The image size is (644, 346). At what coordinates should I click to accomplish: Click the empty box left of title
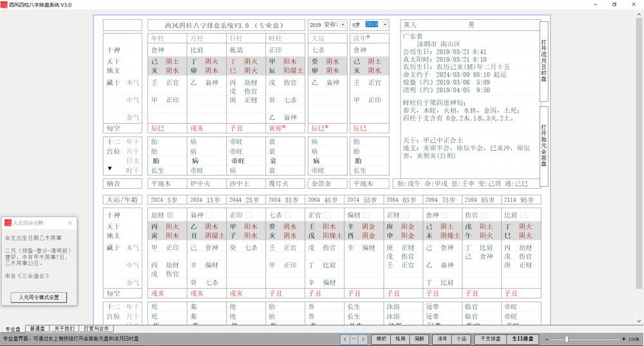click(122, 25)
